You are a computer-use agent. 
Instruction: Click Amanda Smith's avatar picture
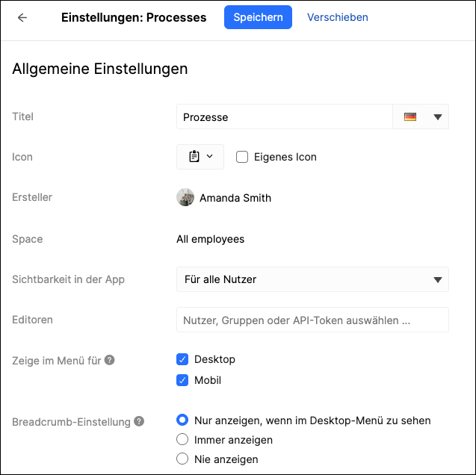185,197
